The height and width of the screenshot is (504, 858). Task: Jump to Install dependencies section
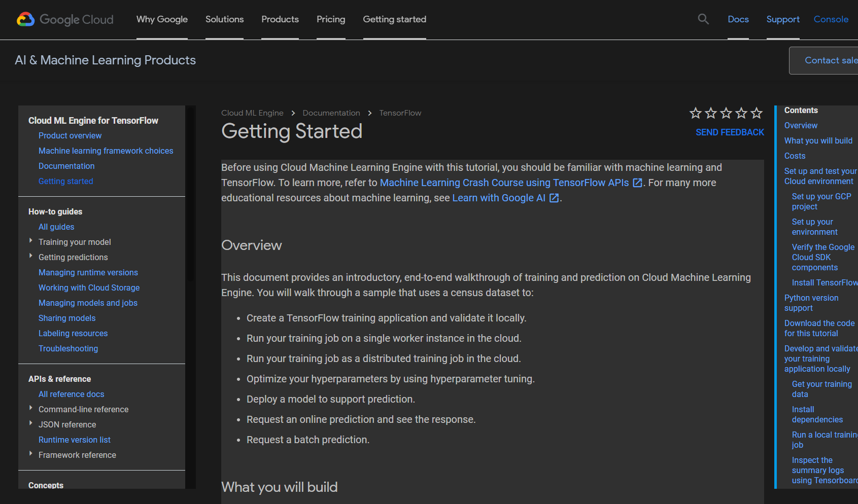point(817,414)
